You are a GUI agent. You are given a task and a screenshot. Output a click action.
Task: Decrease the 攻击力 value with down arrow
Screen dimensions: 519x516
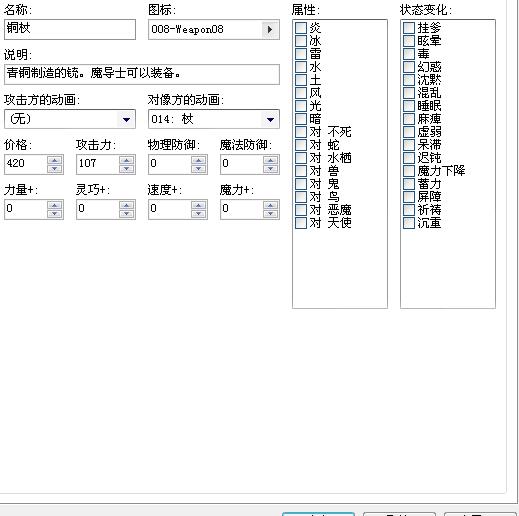127,169
